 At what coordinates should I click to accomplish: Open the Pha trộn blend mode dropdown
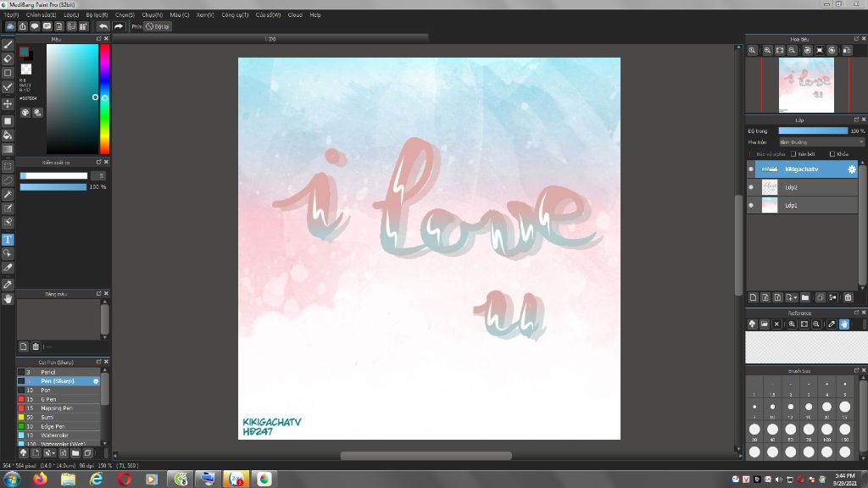821,142
